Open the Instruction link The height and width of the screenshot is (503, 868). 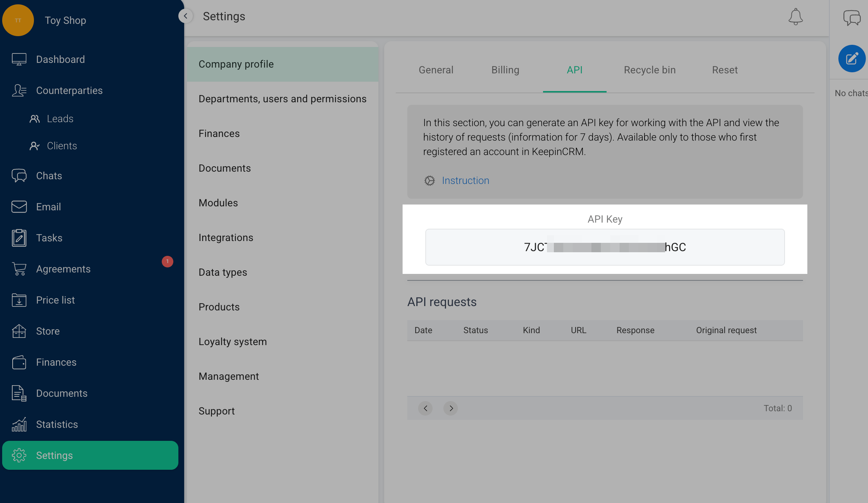pyautogui.click(x=465, y=180)
